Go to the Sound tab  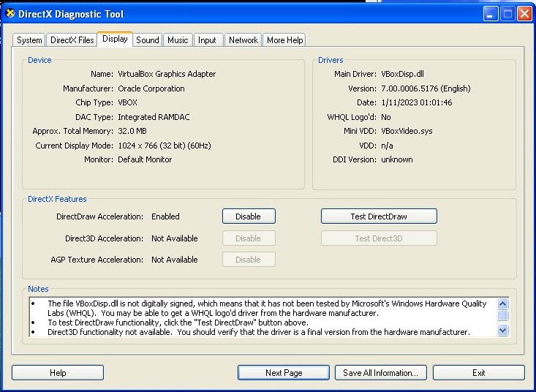[x=147, y=40]
